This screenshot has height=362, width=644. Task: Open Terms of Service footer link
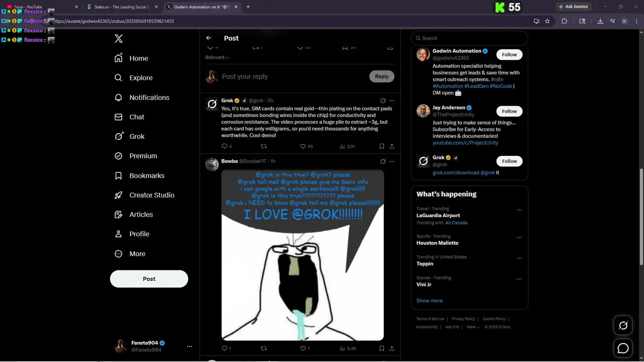click(430, 319)
